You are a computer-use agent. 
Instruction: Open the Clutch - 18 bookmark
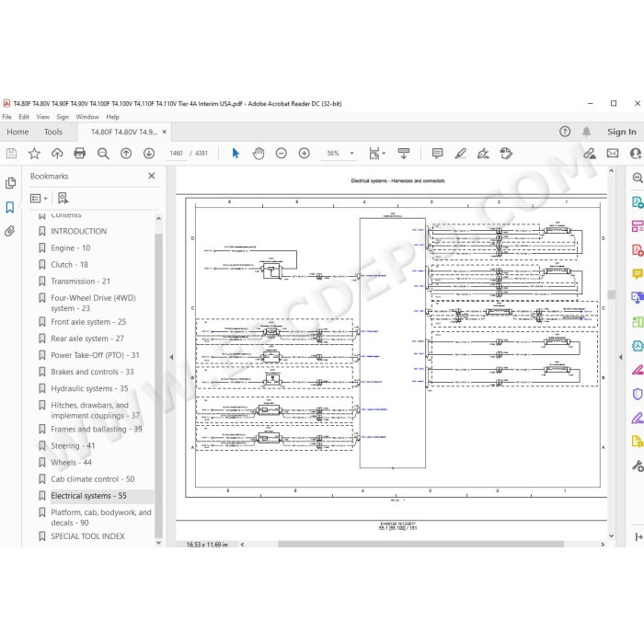point(69,265)
